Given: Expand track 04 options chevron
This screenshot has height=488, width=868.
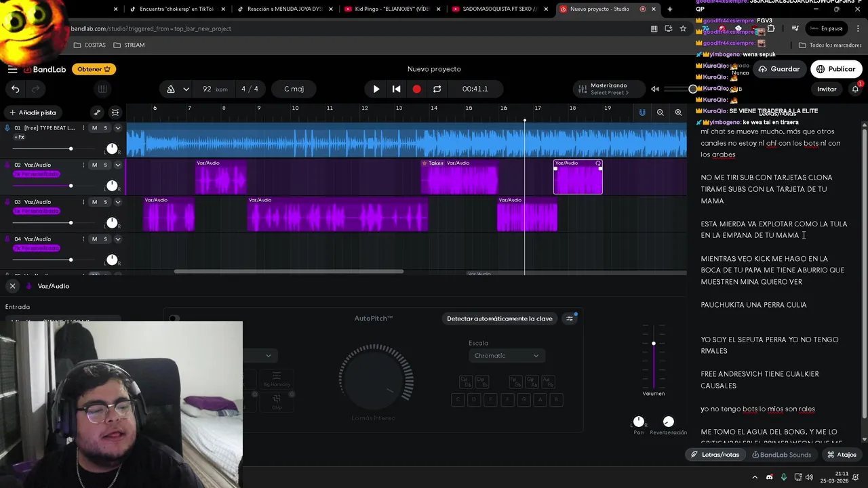Looking at the screenshot, I should pos(117,239).
